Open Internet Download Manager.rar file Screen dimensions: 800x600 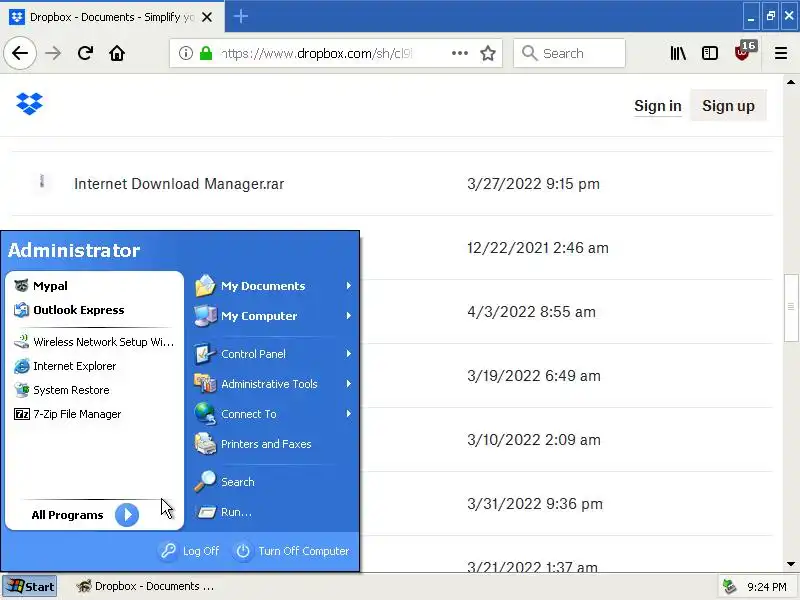pyautogui.click(x=179, y=184)
